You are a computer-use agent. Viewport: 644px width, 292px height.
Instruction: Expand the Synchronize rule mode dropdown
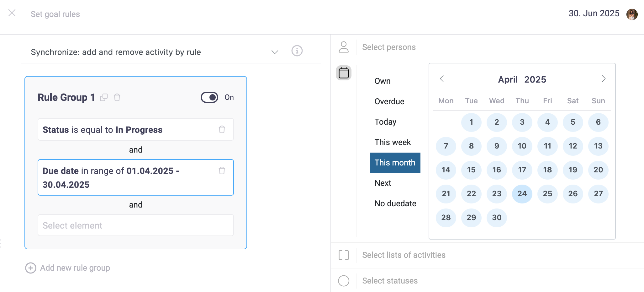(275, 52)
